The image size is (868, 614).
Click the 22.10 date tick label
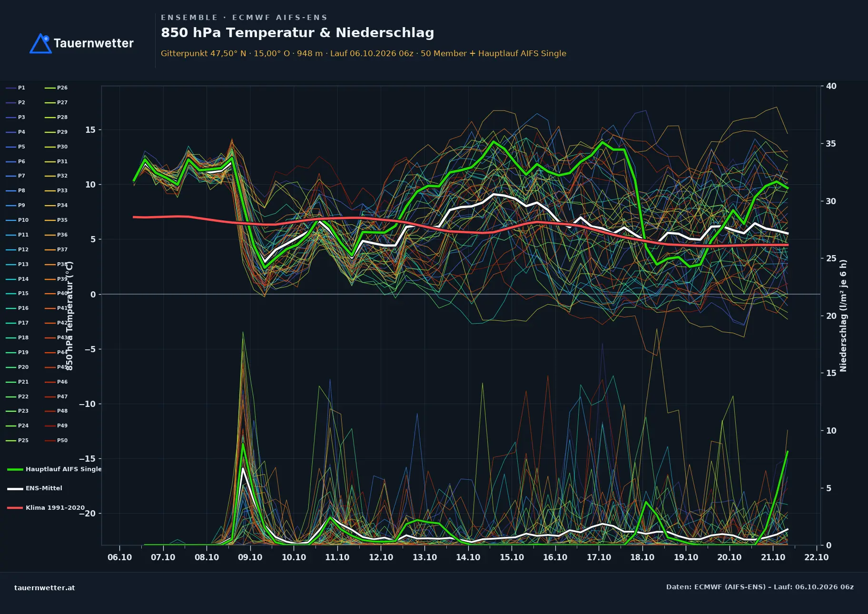pyautogui.click(x=817, y=557)
